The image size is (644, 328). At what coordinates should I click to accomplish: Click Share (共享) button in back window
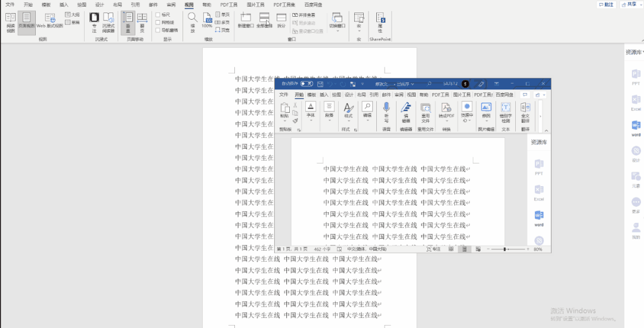(631, 5)
